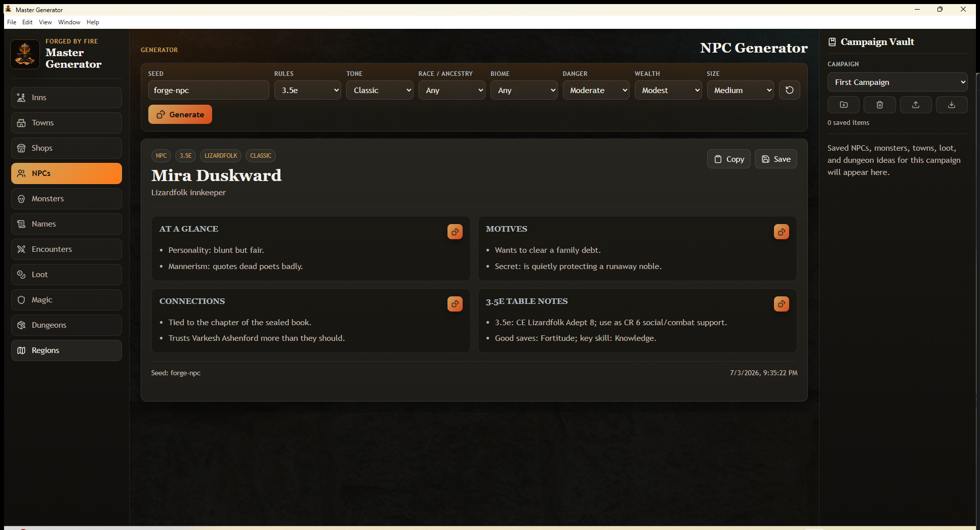Click '0 saved items' text
This screenshot has height=530, width=980.
tap(848, 123)
